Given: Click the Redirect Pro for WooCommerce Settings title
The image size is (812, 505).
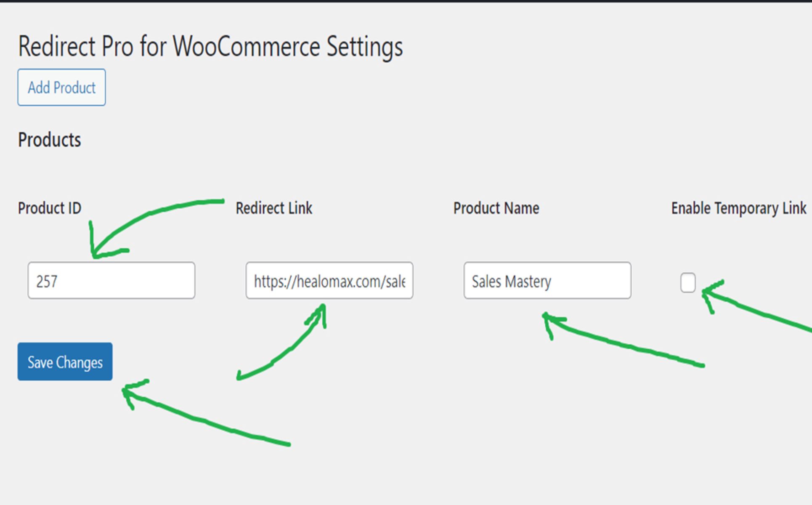Looking at the screenshot, I should coord(210,46).
